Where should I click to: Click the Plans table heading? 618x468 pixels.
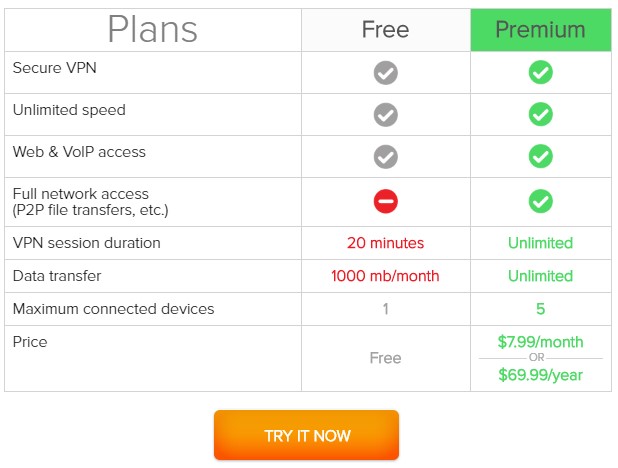pyautogui.click(x=153, y=29)
